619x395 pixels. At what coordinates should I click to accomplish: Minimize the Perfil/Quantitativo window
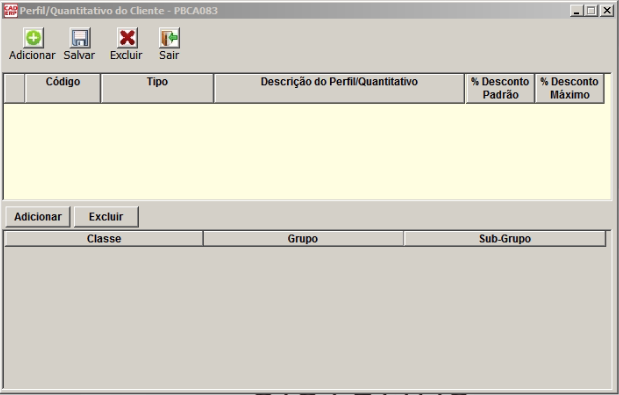[x=576, y=11]
